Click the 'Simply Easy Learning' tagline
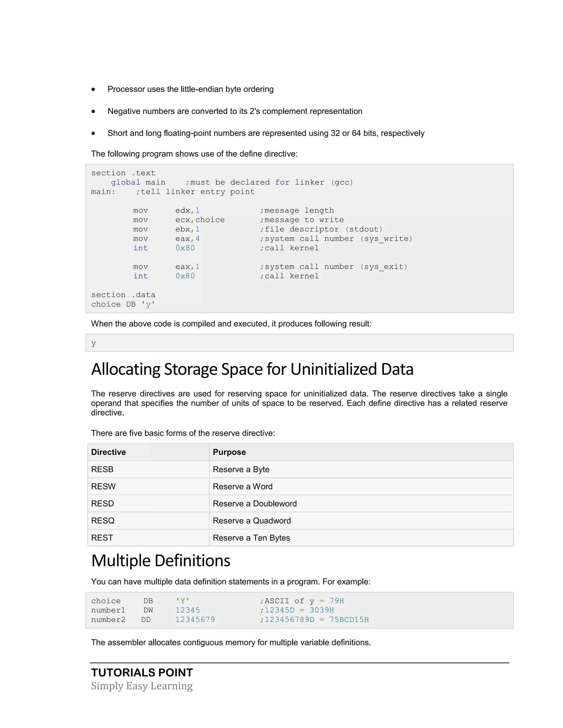Image resolution: width=563 pixels, height=728 pixels. (142, 686)
